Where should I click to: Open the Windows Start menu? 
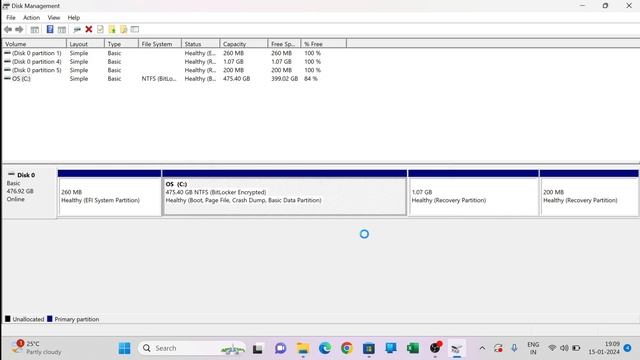pos(124,348)
